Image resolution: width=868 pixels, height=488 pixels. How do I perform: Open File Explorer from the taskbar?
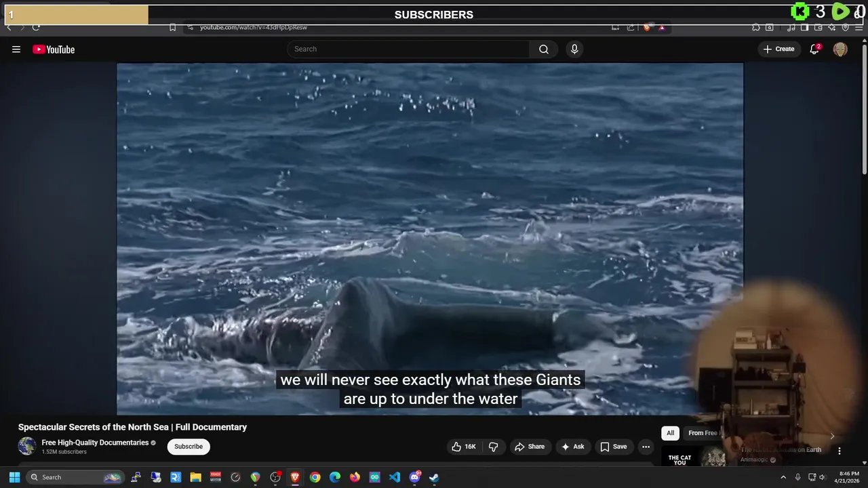pos(195,477)
